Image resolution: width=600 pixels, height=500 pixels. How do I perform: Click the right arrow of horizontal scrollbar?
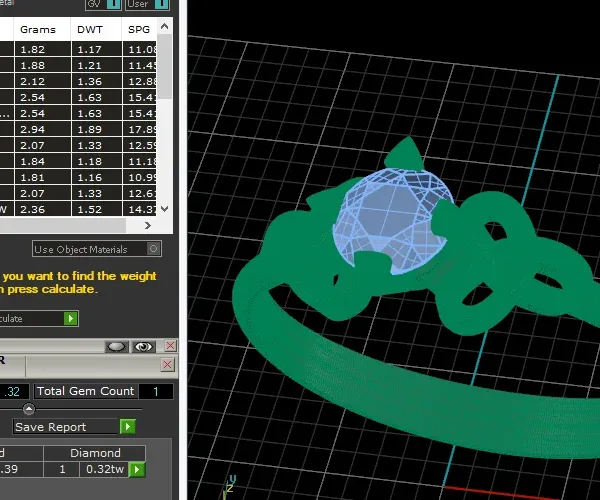coord(148,226)
